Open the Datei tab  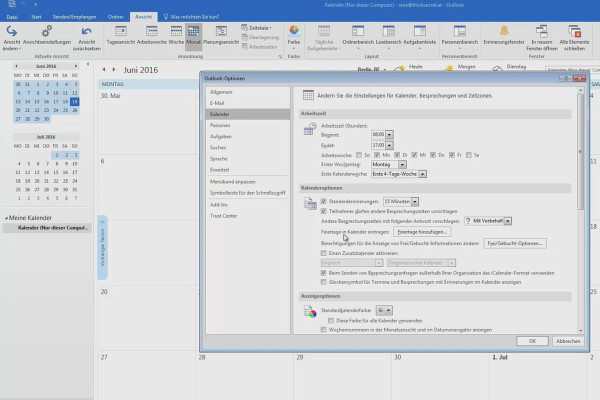(x=12, y=17)
